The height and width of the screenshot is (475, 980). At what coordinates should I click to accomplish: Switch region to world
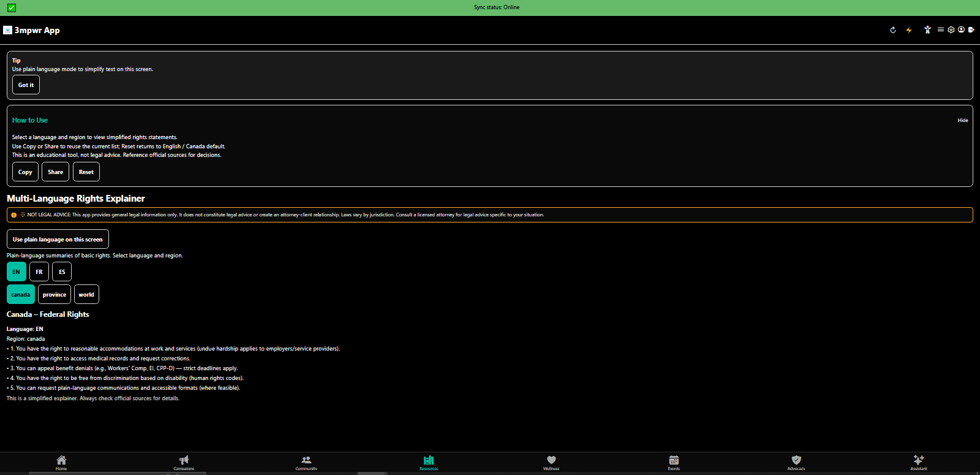(86, 295)
